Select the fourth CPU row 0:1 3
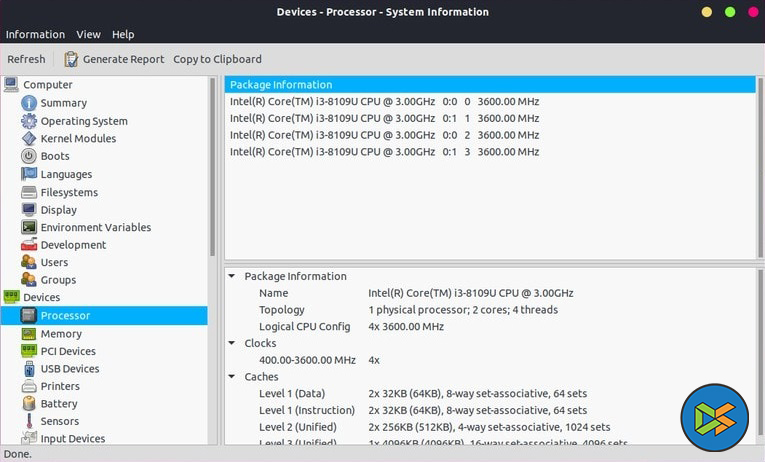 tap(384, 152)
